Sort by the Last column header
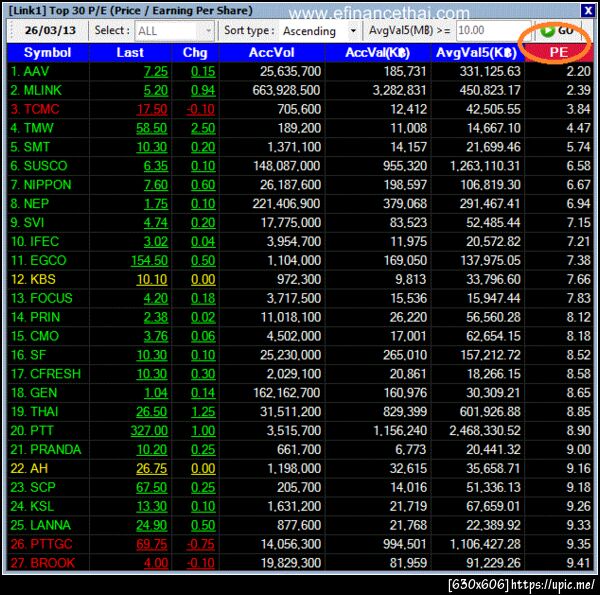This screenshot has width=600, height=595. coord(130,52)
